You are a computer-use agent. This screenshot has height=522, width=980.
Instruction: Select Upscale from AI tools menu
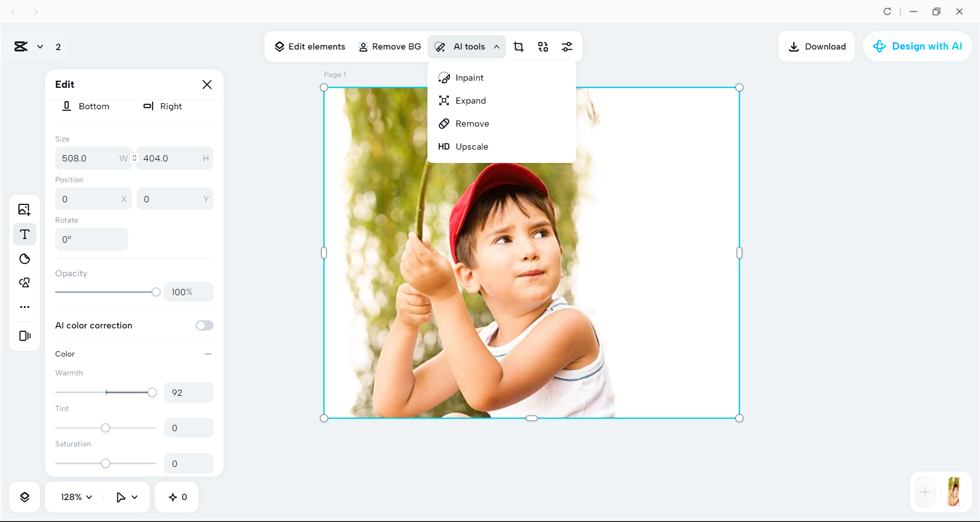click(471, 147)
